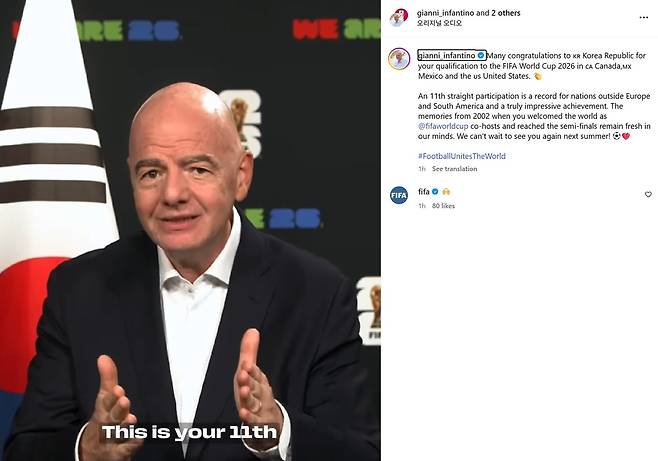Open the 오리지널 오디오 original audio link
This screenshot has width=658, height=461.
point(439,23)
